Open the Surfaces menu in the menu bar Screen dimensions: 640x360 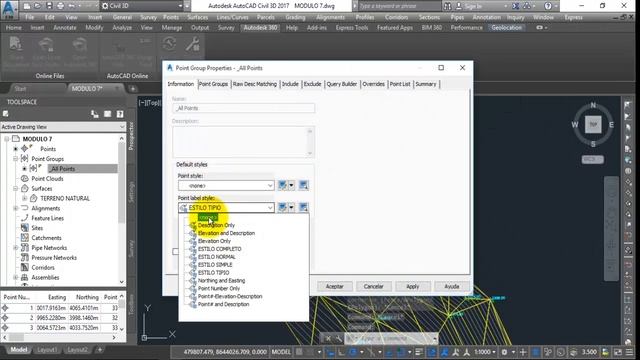click(x=198, y=18)
